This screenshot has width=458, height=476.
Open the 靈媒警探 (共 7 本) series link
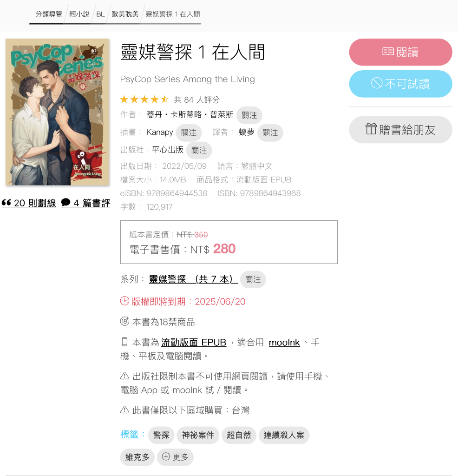194,279
